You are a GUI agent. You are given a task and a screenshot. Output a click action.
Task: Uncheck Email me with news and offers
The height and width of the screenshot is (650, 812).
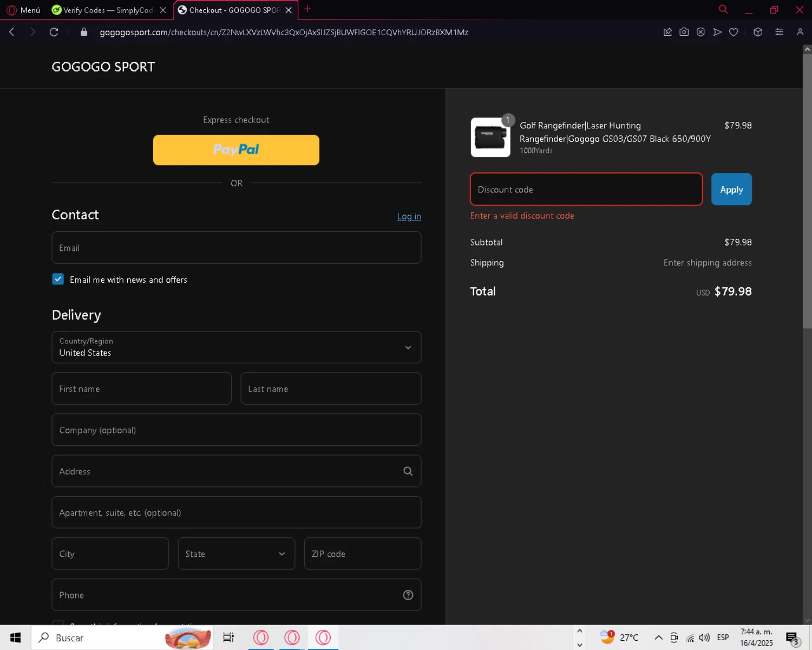click(58, 279)
